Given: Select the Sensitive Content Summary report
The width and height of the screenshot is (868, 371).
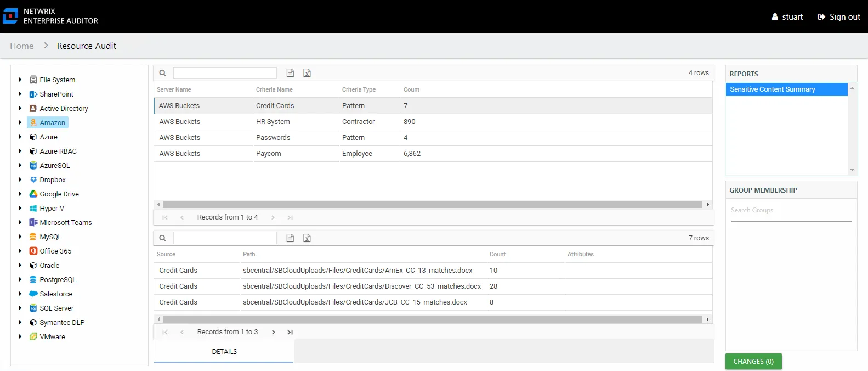Looking at the screenshot, I should pyautogui.click(x=787, y=89).
